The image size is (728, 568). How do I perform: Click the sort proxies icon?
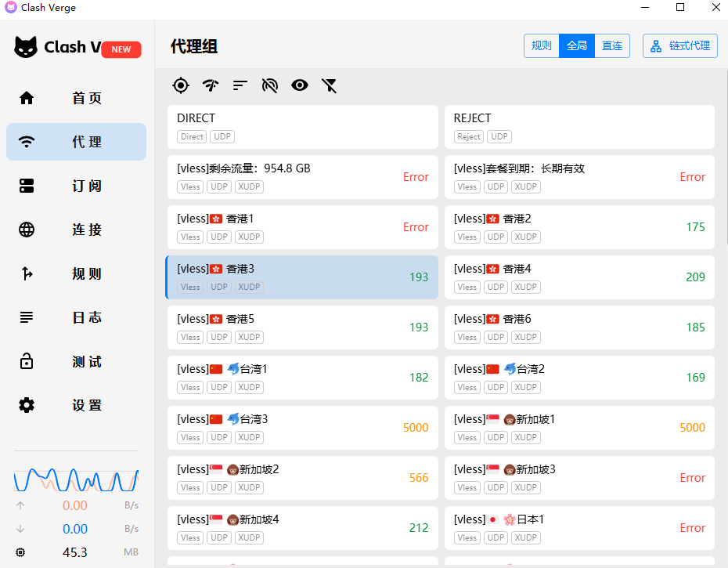(x=240, y=85)
